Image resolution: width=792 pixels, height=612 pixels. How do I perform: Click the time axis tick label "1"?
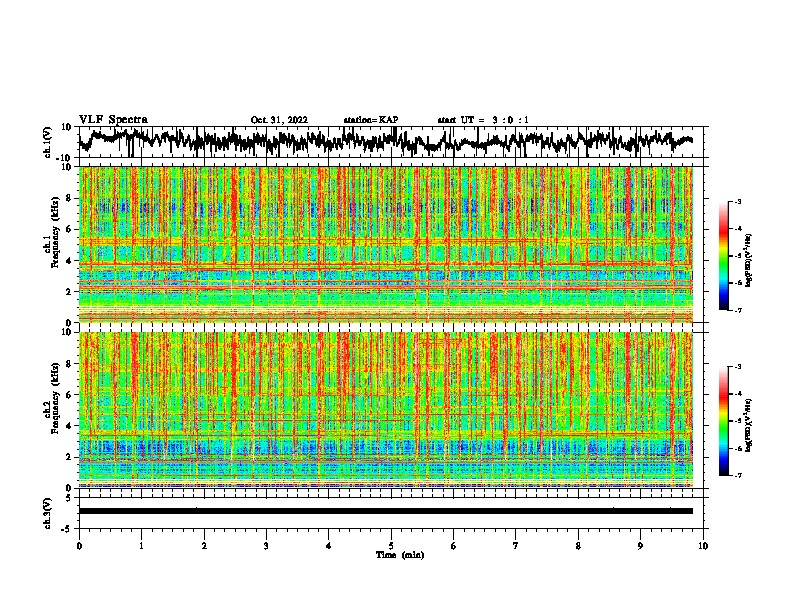[x=141, y=546]
